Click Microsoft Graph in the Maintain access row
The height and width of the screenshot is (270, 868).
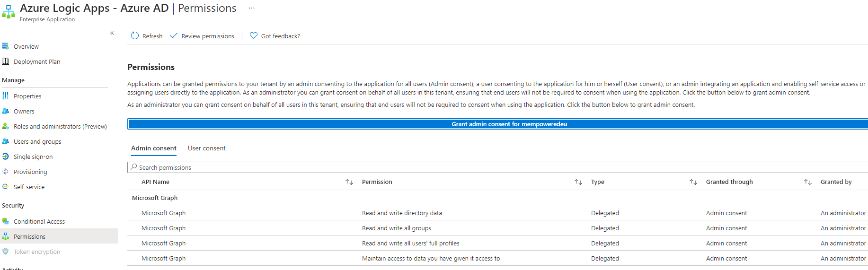tap(163, 258)
